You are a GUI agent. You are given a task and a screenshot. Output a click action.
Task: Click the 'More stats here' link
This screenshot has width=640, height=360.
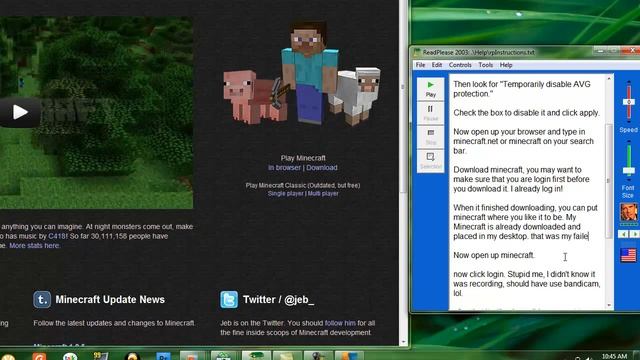point(34,246)
